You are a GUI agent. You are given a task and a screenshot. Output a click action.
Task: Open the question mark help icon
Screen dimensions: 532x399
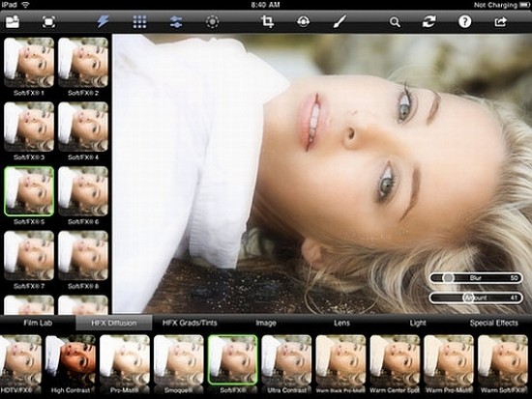(465, 22)
